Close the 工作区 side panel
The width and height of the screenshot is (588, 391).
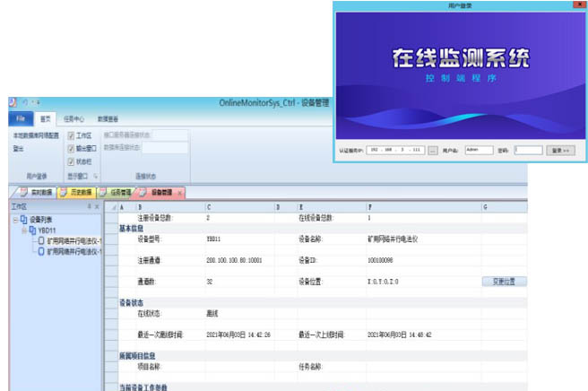(x=97, y=206)
